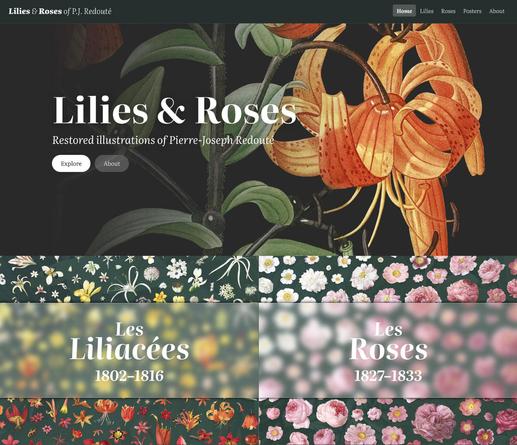Go to the Lilies page
The width and height of the screenshot is (517, 445).
[x=426, y=11]
